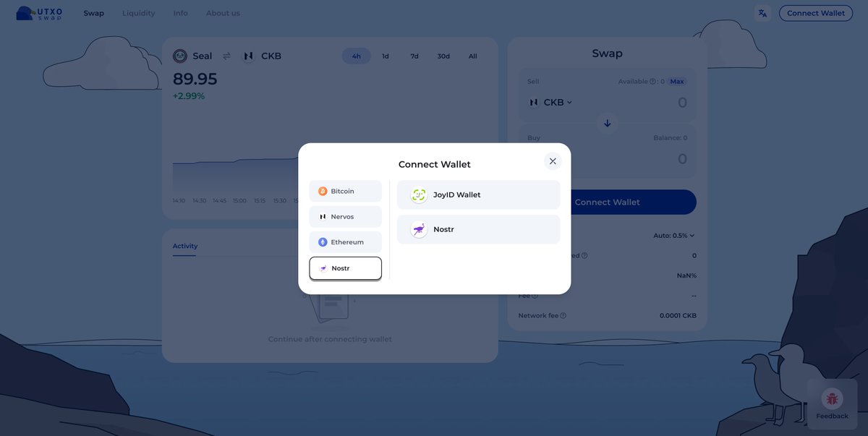Select the 4h chart timeframe
This screenshot has width=868, height=436.
pos(357,56)
